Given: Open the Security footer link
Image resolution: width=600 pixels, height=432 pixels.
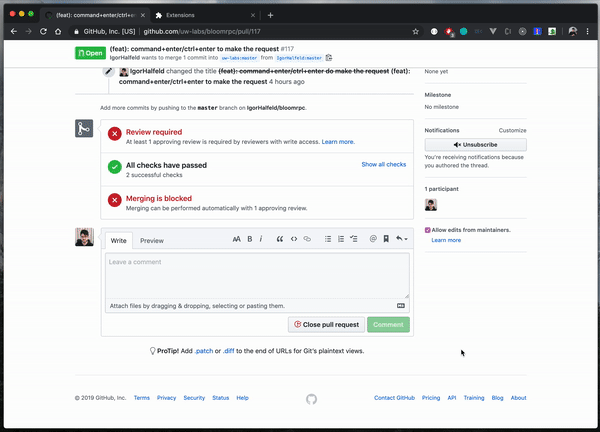Looking at the screenshot, I should 194,398.
